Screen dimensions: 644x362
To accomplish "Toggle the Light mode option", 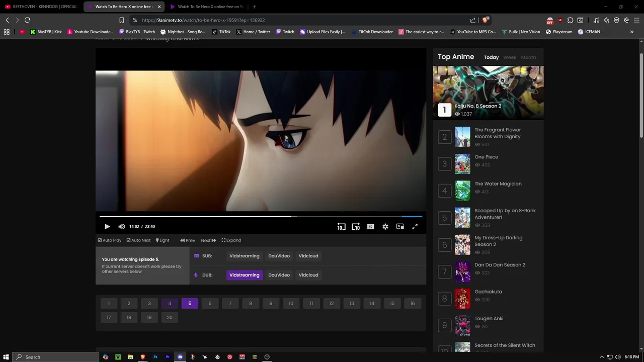I will (163, 240).
